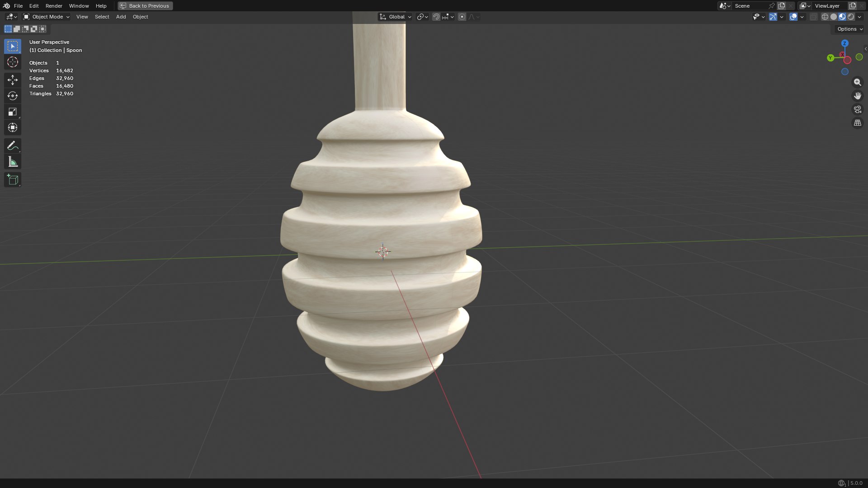Browse scenes with the scene icon
Viewport: 868px width, 488px height.
point(725,6)
